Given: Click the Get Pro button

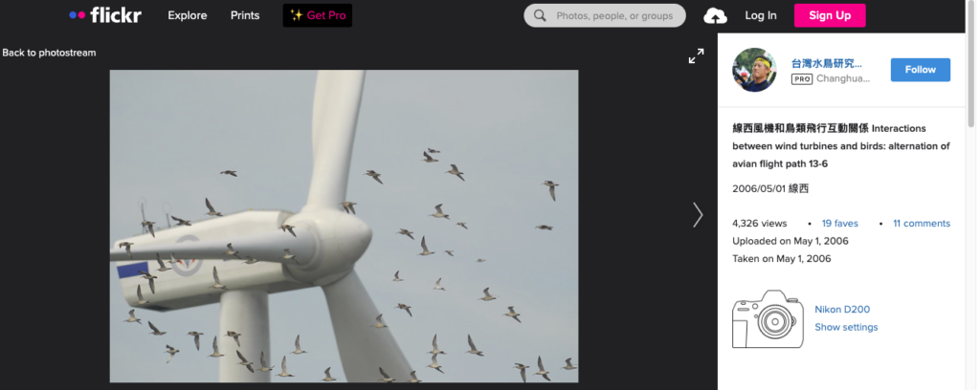Looking at the screenshot, I should click(318, 15).
